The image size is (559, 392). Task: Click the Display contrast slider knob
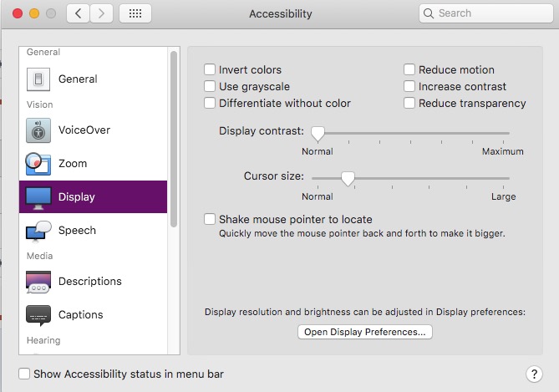tap(318, 133)
